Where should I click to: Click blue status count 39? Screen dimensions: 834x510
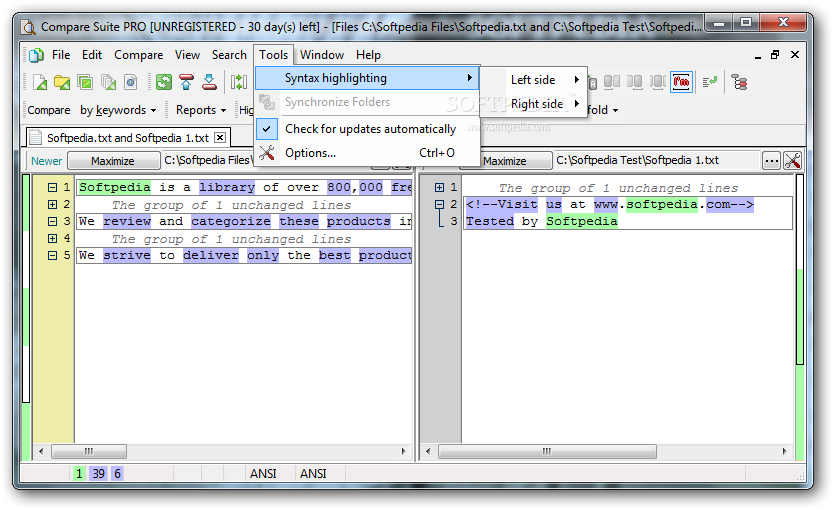(x=99, y=473)
